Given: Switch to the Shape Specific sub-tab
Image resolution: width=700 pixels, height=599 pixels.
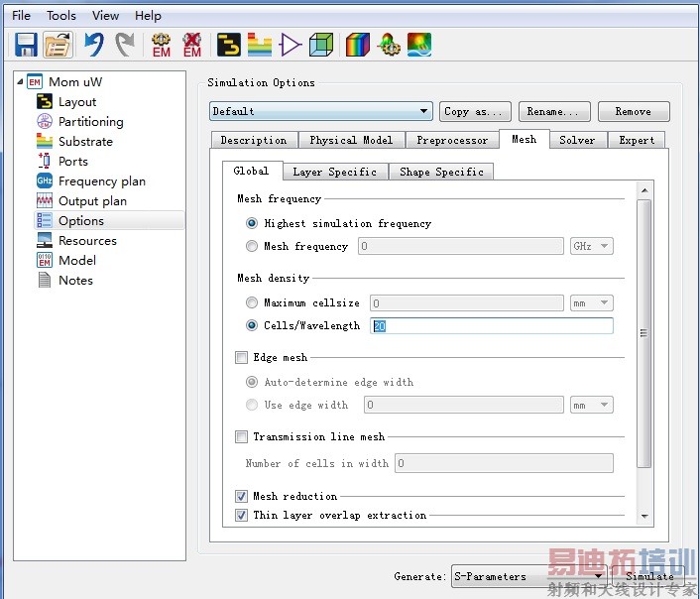Looking at the screenshot, I should [x=441, y=172].
